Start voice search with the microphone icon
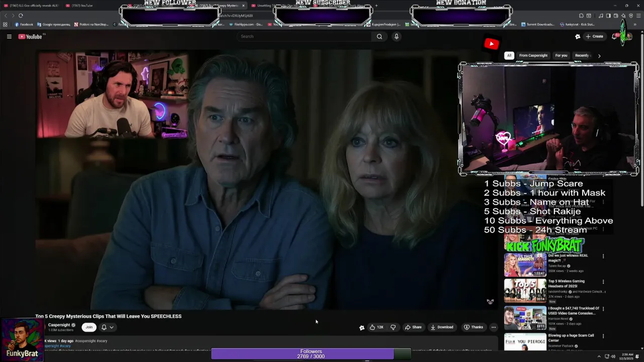Image resolution: width=644 pixels, height=362 pixels. pyautogui.click(x=396, y=36)
